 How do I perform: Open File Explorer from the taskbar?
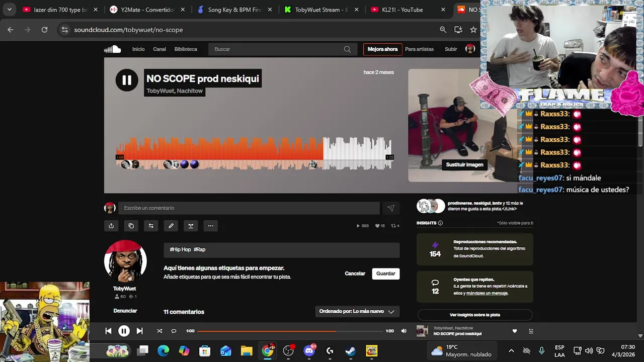click(x=246, y=350)
